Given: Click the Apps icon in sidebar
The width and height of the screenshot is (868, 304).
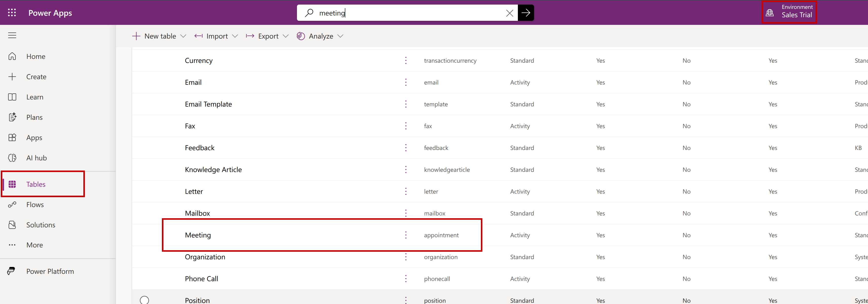Looking at the screenshot, I should coord(12,138).
